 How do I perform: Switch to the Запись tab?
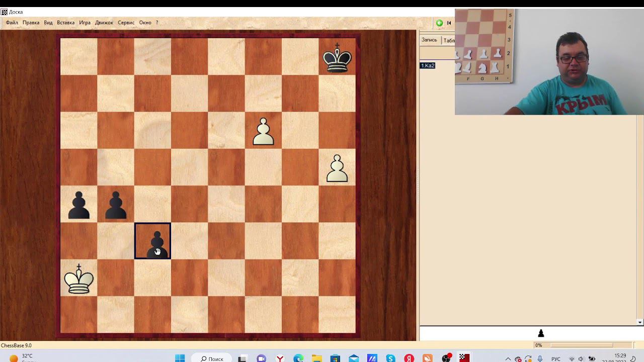coord(429,40)
